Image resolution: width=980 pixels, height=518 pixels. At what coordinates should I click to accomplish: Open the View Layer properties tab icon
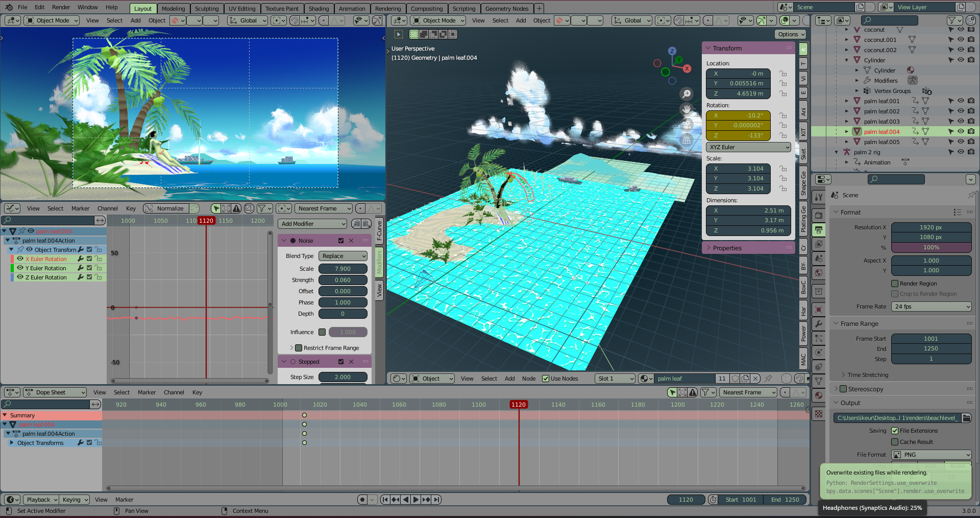[819, 244]
